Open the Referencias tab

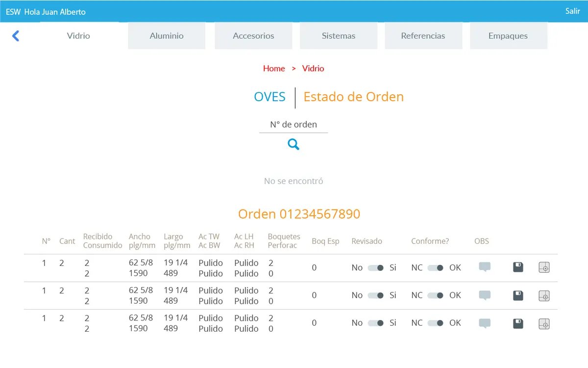423,36
